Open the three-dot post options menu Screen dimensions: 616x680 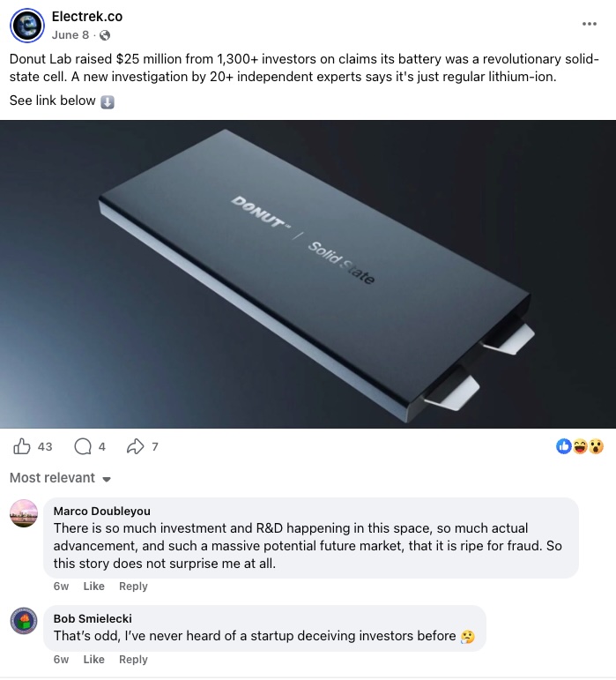[590, 24]
